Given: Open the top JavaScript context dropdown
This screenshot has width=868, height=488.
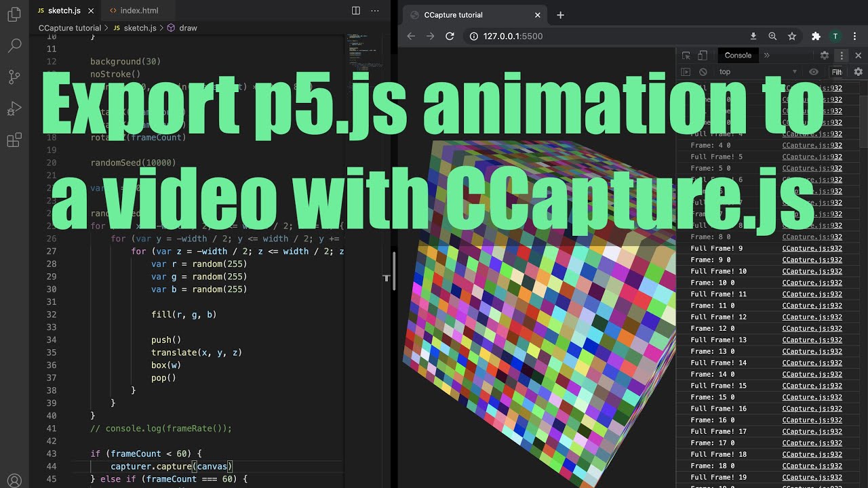Looking at the screenshot, I should [x=758, y=72].
